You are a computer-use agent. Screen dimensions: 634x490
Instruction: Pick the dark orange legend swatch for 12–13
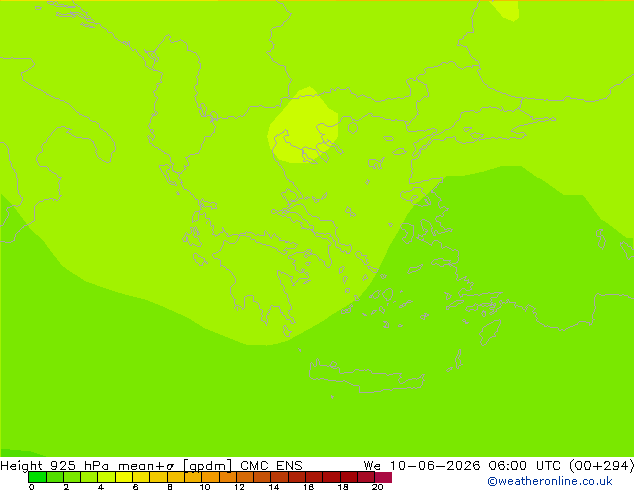(245, 477)
